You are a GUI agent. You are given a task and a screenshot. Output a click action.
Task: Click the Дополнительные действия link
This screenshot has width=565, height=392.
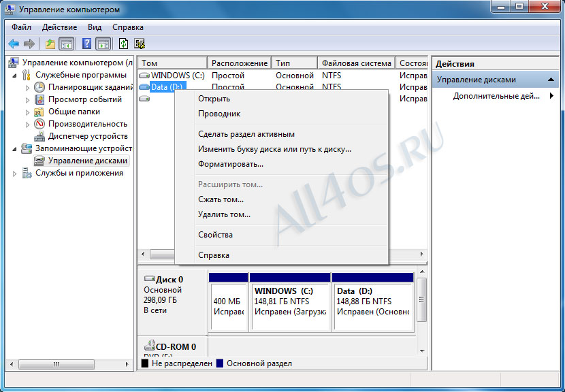tap(496, 96)
